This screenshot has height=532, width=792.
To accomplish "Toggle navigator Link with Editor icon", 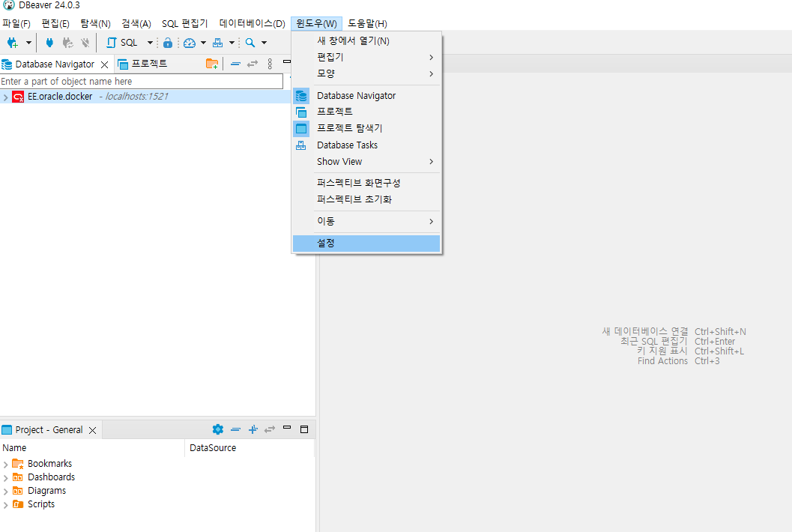I will [253, 64].
